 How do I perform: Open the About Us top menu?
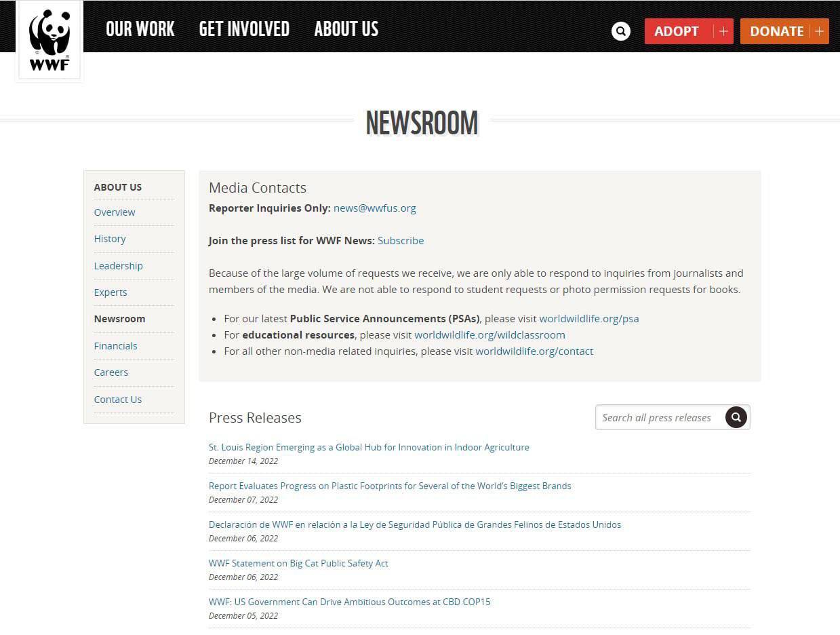(346, 29)
